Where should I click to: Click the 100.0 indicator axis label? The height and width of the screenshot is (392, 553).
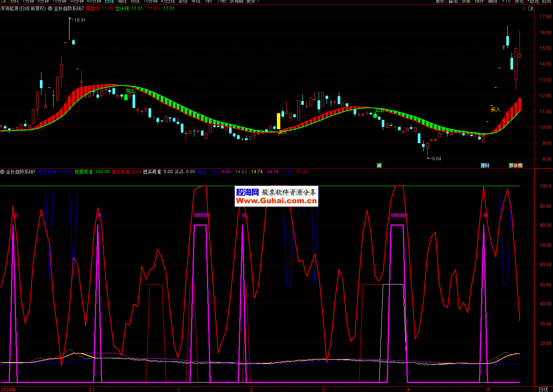click(545, 186)
